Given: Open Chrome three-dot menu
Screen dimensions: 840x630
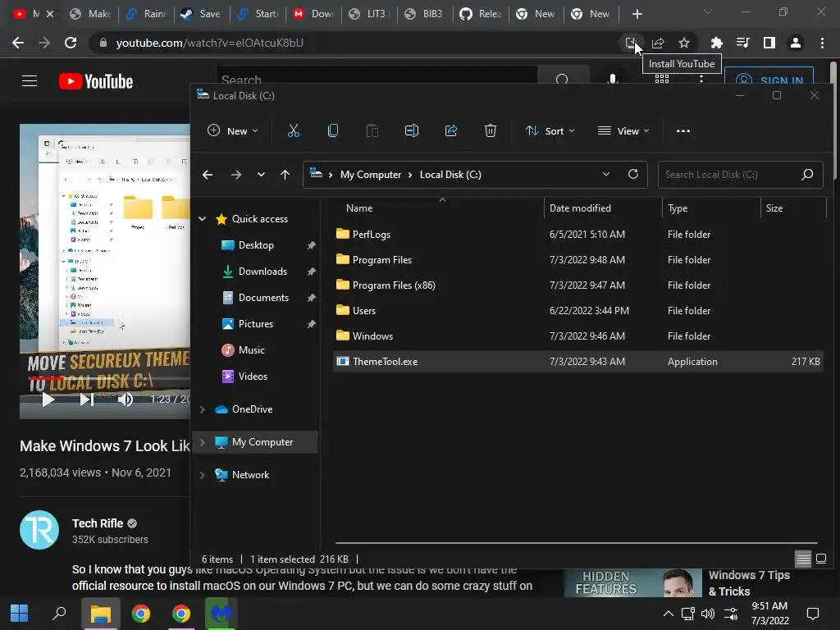Looking at the screenshot, I should point(822,43).
